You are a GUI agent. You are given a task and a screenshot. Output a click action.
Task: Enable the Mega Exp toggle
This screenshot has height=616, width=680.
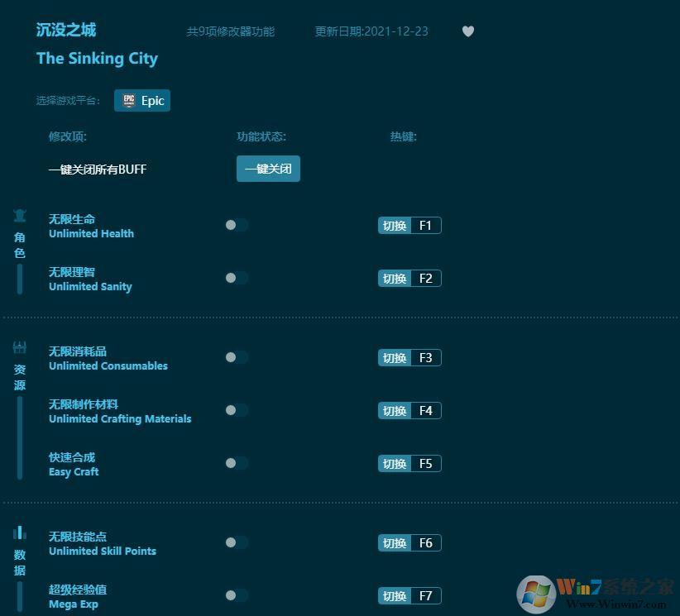click(x=237, y=595)
